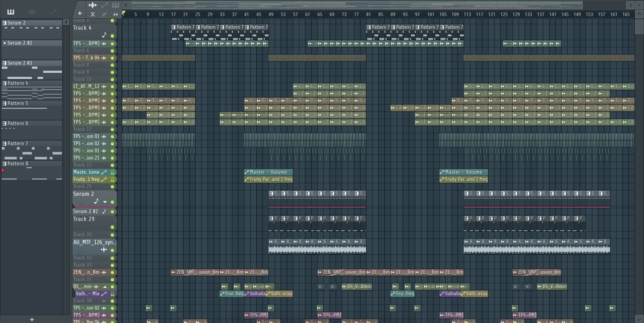Click the waveform icon on the DS_..min track
This screenshot has width=644, height=323.
96,287
